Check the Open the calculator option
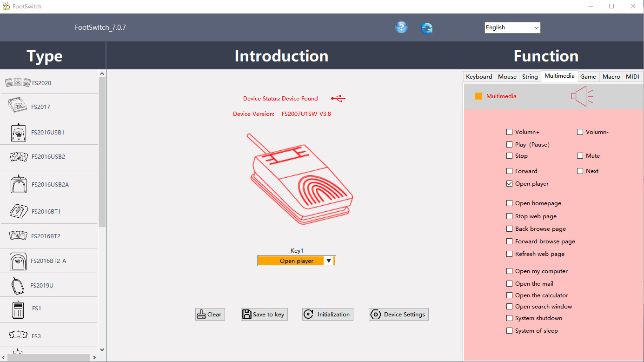 pyautogui.click(x=510, y=295)
